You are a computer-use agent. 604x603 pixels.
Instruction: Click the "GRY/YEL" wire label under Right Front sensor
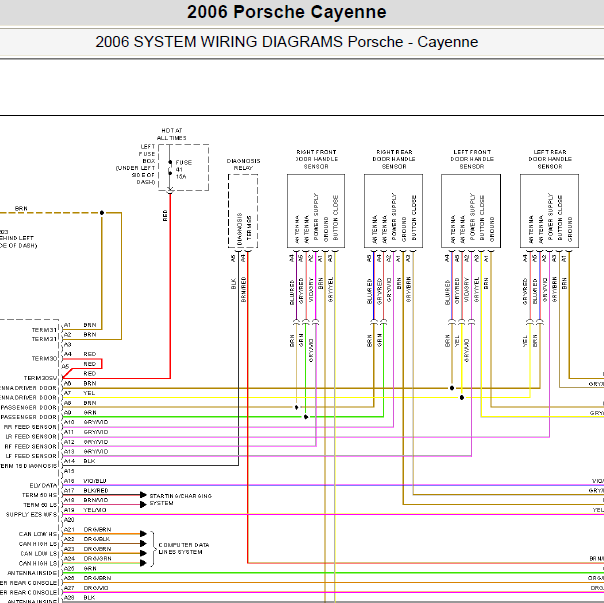click(x=330, y=289)
